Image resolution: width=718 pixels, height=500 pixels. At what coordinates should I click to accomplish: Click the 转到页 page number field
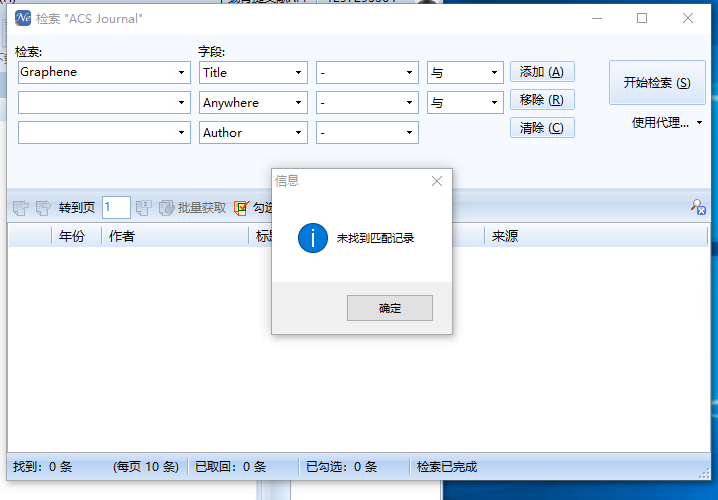pos(116,207)
